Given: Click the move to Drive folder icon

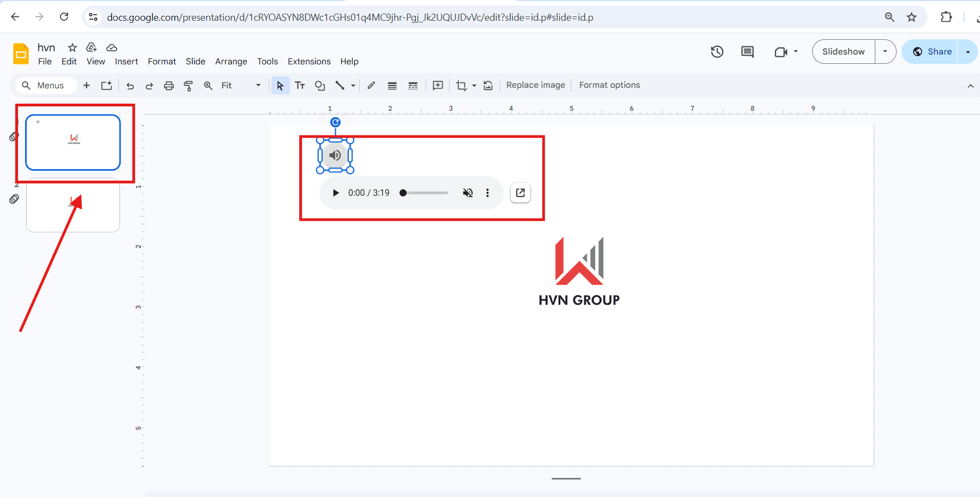Looking at the screenshot, I should (92, 47).
